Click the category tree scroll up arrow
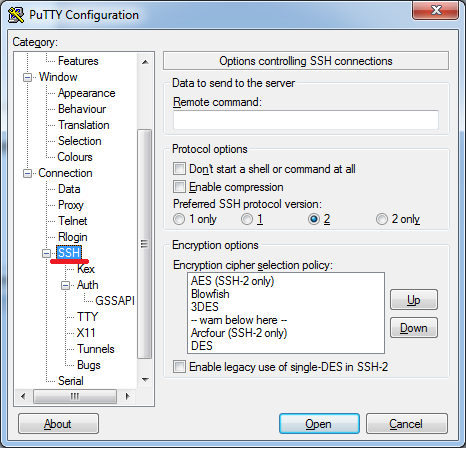 tap(145, 62)
